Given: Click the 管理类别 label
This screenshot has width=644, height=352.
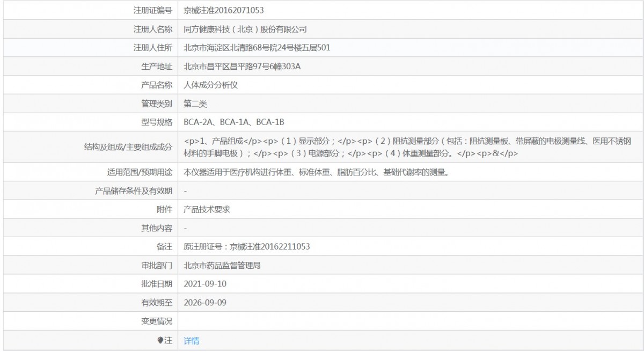Looking at the screenshot, I should 157,104.
